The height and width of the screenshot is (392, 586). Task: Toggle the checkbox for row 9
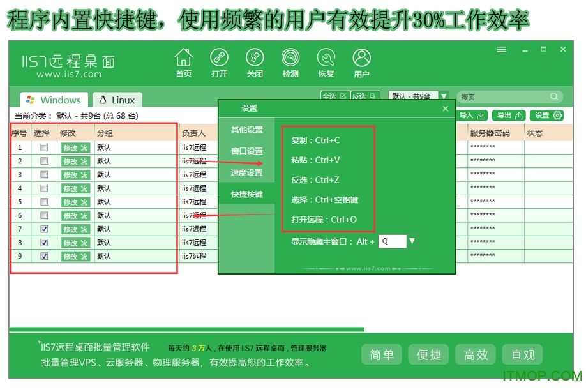point(44,256)
